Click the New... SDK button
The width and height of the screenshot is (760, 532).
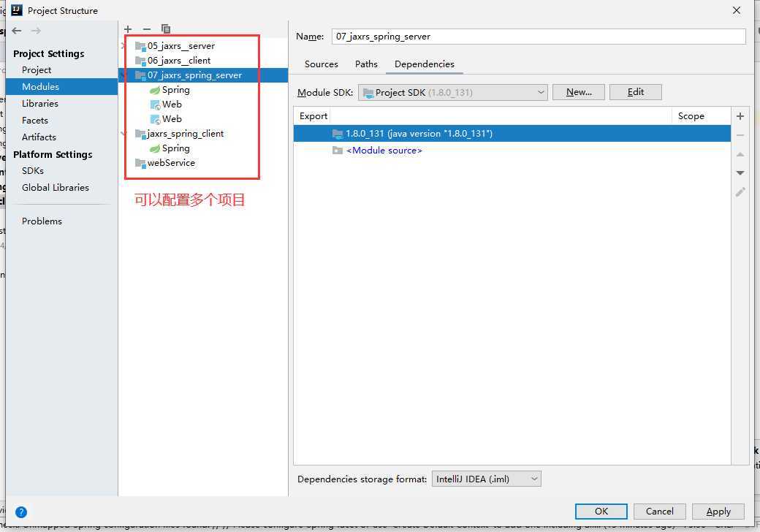click(579, 92)
